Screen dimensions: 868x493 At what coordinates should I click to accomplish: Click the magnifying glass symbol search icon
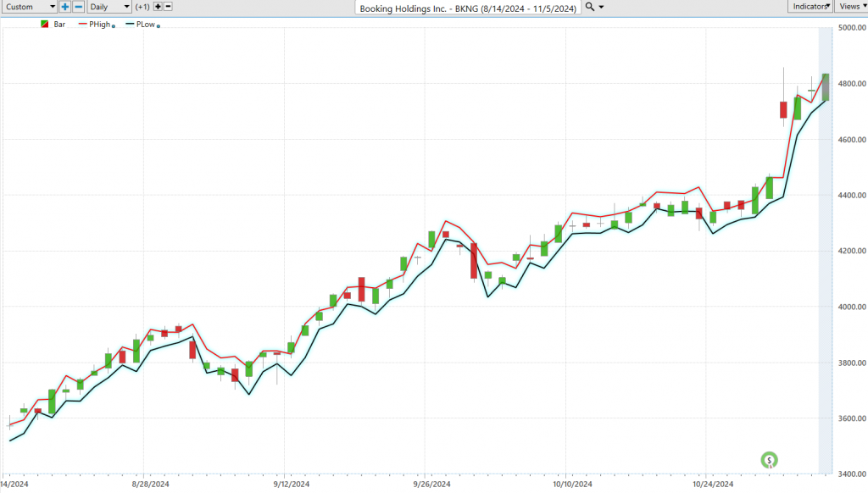(x=589, y=7)
